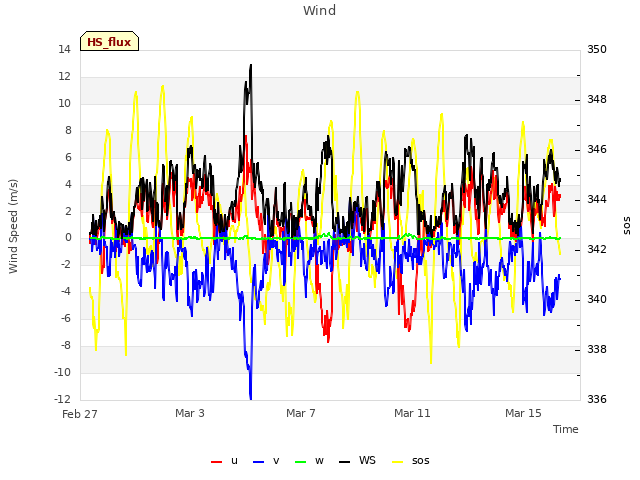Click the black WS legend swatch
Screen dimensions: 640x480
[x=344, y=462]
